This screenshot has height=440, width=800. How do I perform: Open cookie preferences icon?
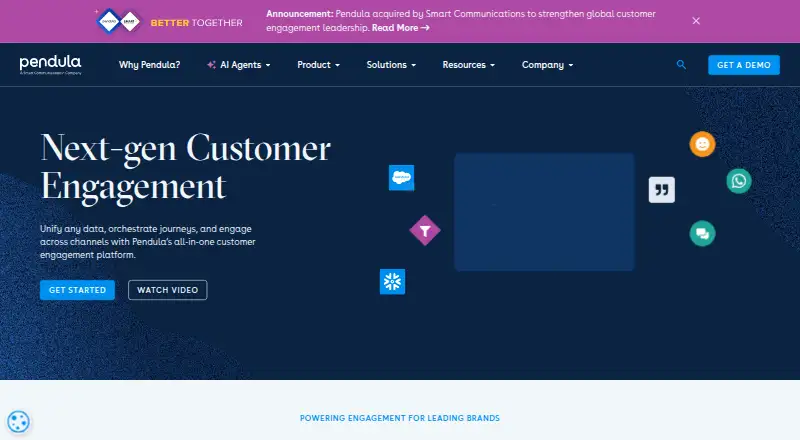[x=18, y=422]
